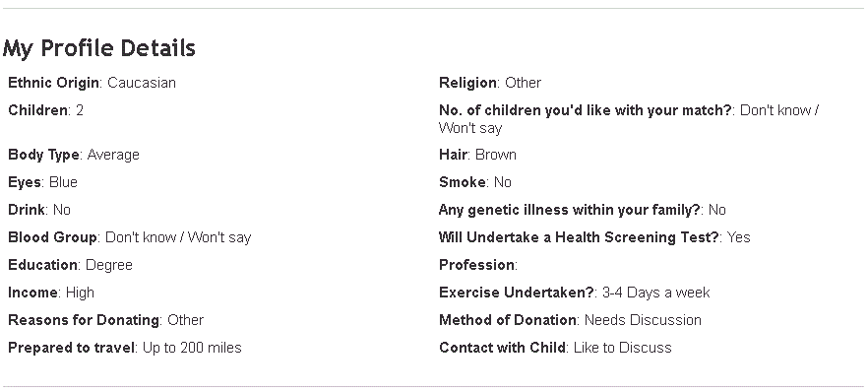Select the Ethnic Origin Caucasian entry
Viewport: 868px width, 392px height.
coord(92,83)
